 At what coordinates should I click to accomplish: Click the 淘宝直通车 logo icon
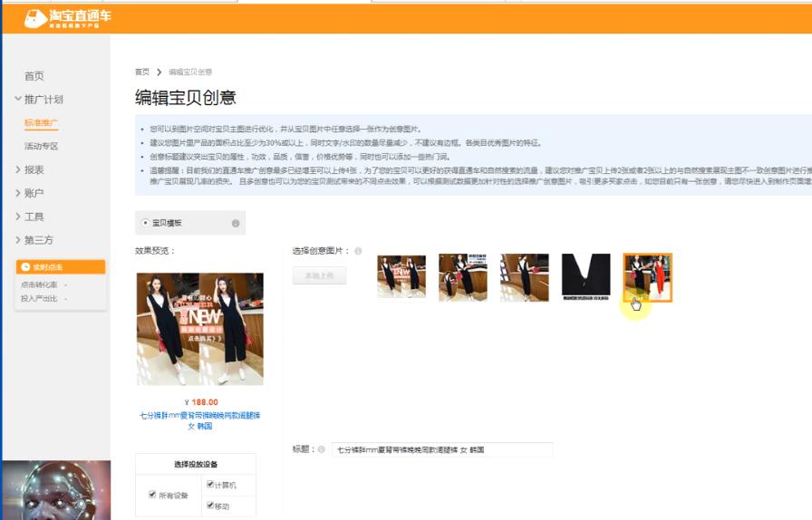click(x=34, y=17)
